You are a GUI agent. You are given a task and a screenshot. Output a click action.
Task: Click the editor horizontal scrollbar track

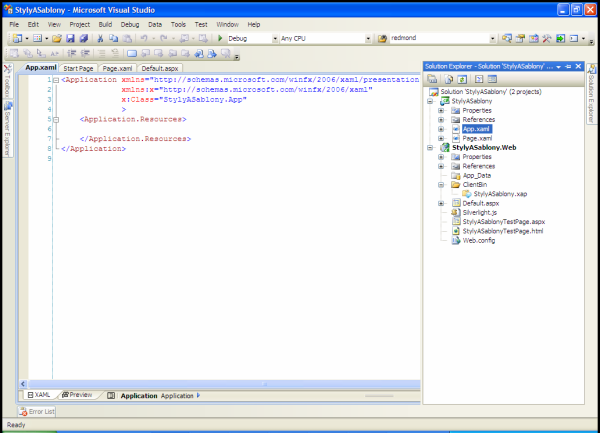tap(224, 384)
